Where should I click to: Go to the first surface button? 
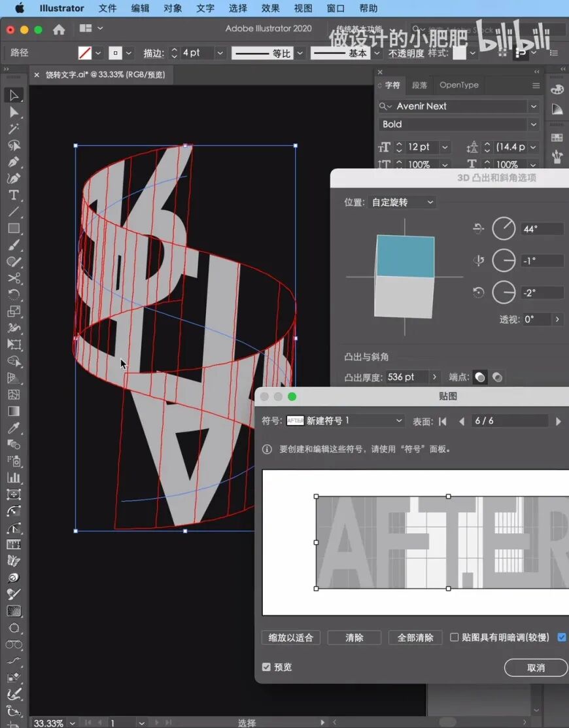coord(443,422)
